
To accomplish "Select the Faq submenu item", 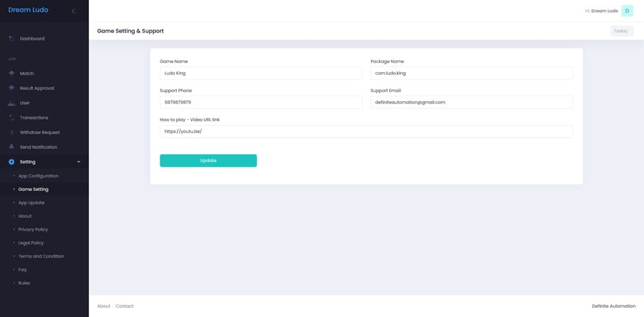I will 23,269.
